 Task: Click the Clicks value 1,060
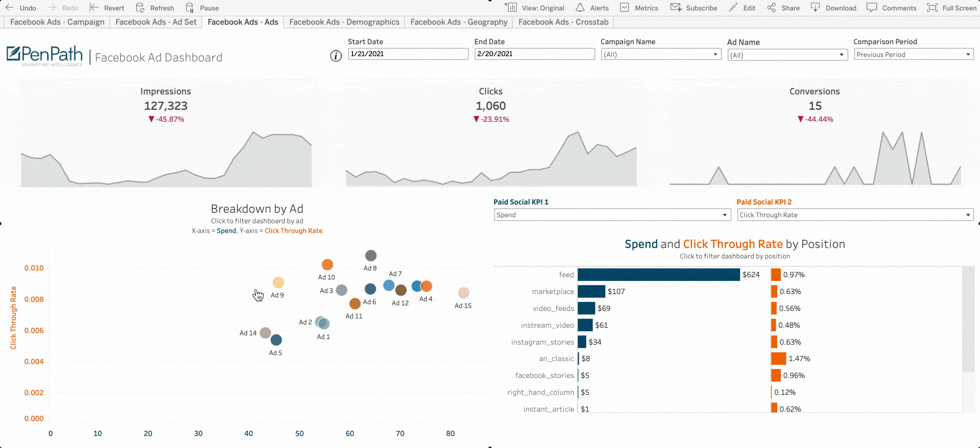[491, 106]
